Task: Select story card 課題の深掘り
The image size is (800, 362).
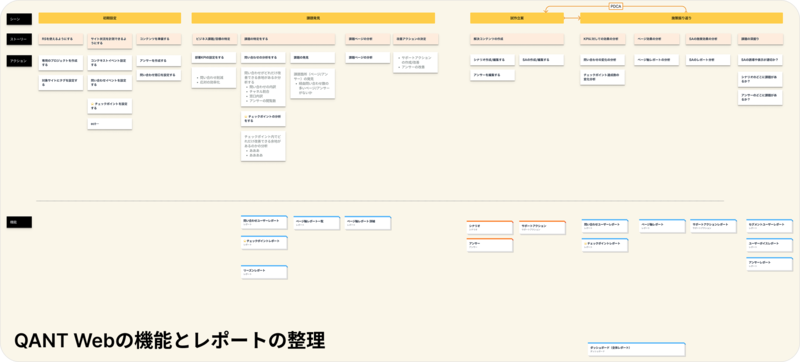Action: [x=760, y=39]
